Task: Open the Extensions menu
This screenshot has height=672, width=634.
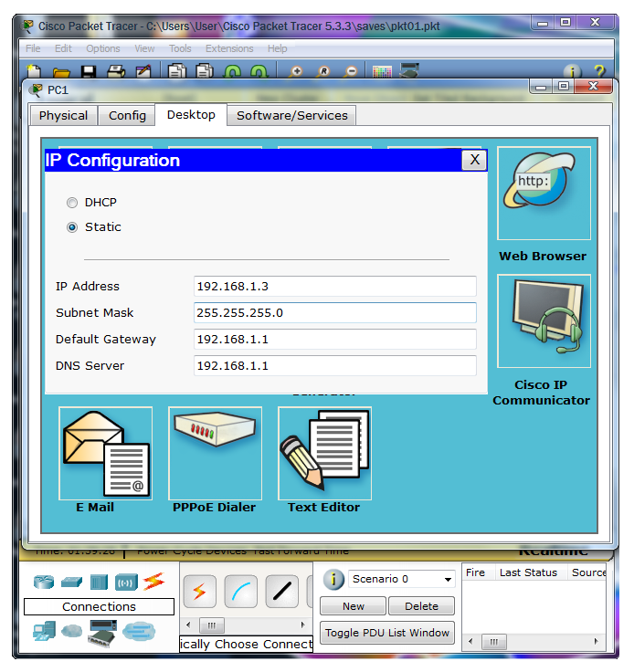Action: pyautogui.click(x=229, y=48)
